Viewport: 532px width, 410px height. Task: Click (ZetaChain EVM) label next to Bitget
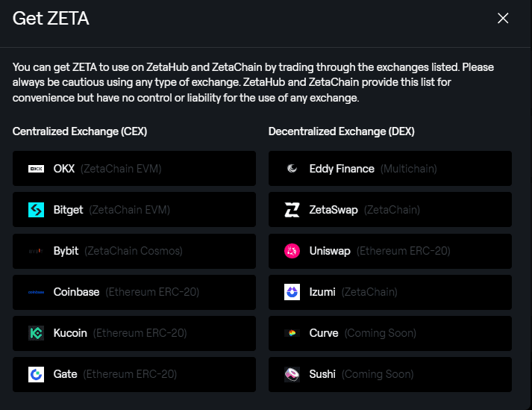point(130,210)
